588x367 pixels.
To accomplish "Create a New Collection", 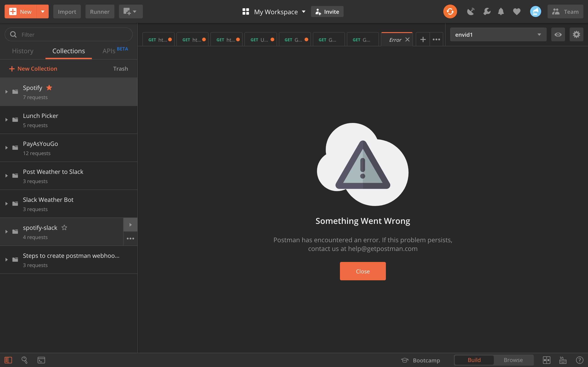I will click(x=33, y=68).
